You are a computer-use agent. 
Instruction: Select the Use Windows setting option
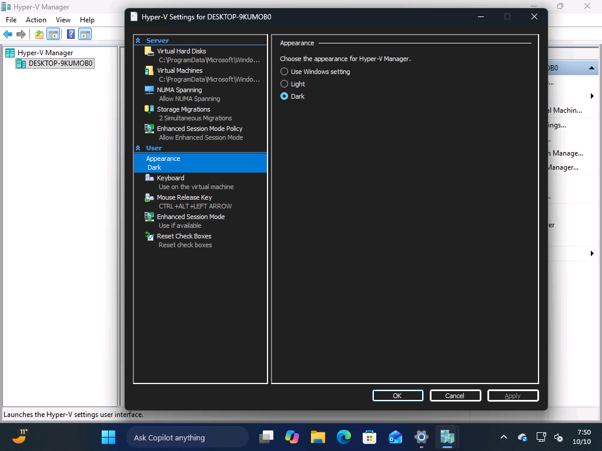[284, 71]
